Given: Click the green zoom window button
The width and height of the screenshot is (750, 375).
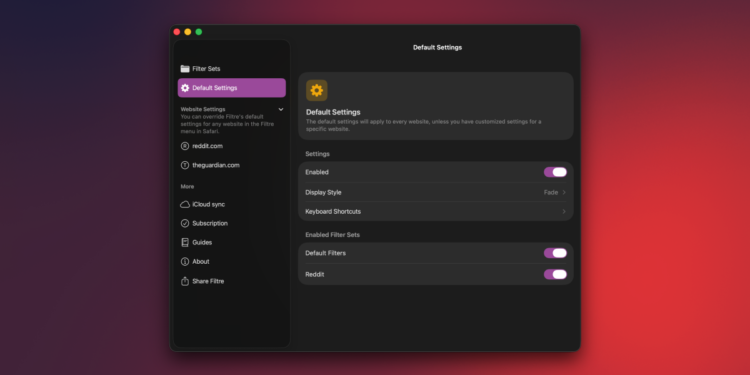Looking at the screenshot, I should click(x=199, y=32).
